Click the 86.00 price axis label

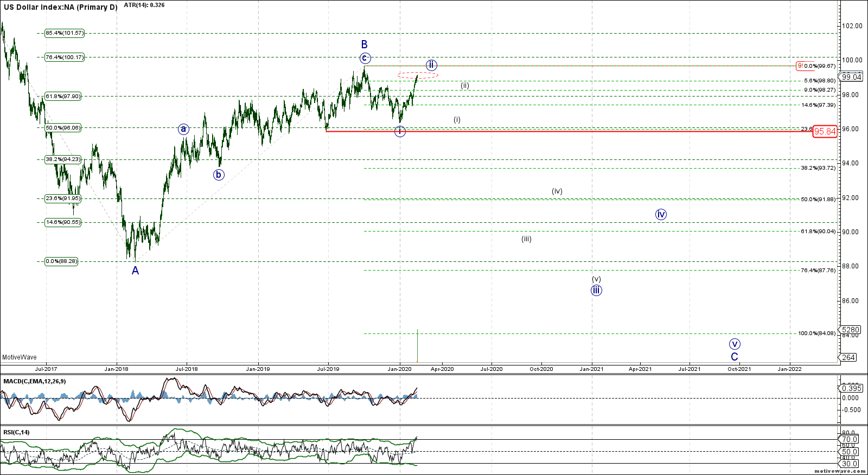pos(851,301)
